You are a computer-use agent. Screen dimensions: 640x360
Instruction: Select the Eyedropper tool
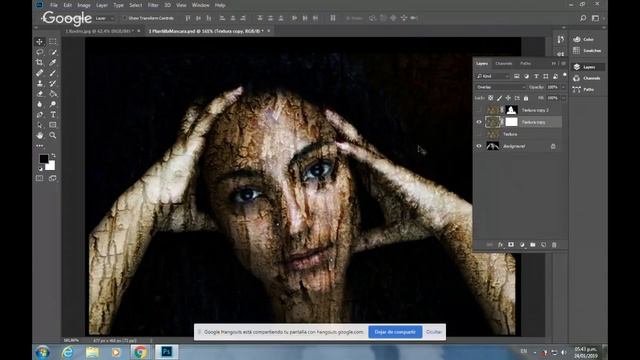[53, 62]
